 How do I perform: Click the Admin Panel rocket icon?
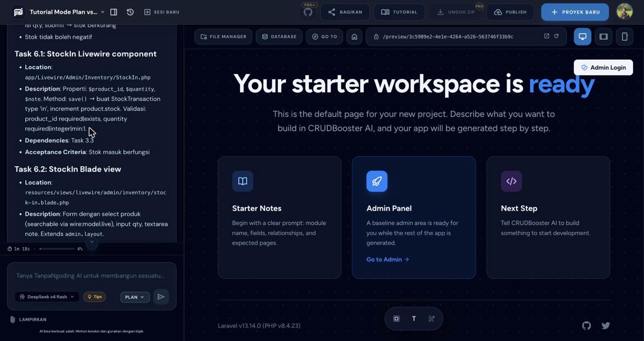[x=377, y=181]
